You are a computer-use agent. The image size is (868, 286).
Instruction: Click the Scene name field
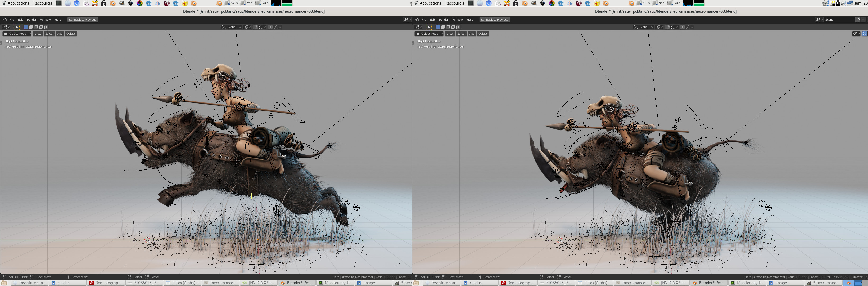[839, 20]
